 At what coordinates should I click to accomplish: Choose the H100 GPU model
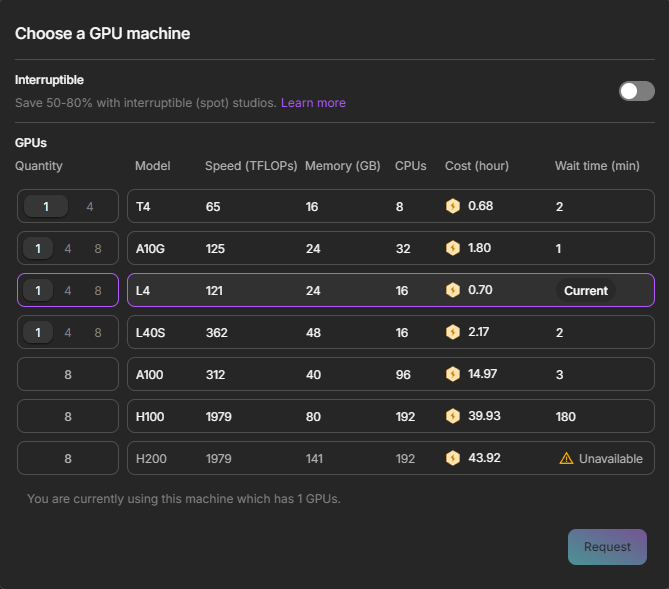coord(150,417)
